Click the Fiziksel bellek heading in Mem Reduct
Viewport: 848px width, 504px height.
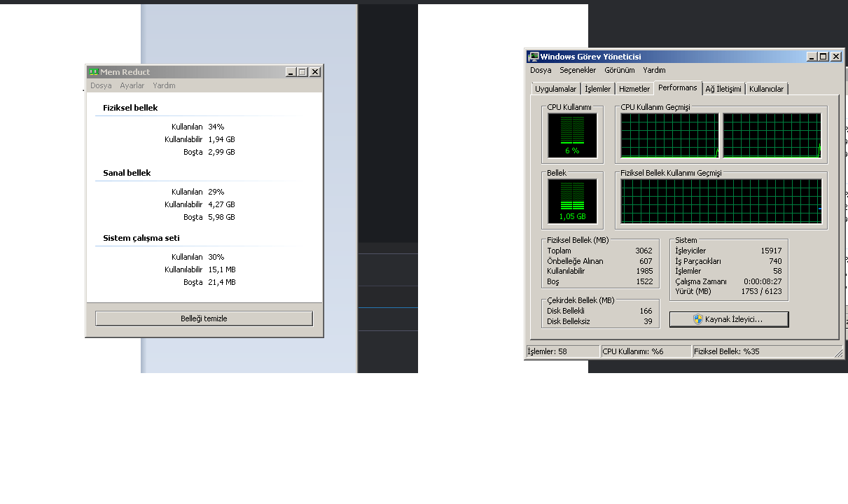[x=130, y=108]
